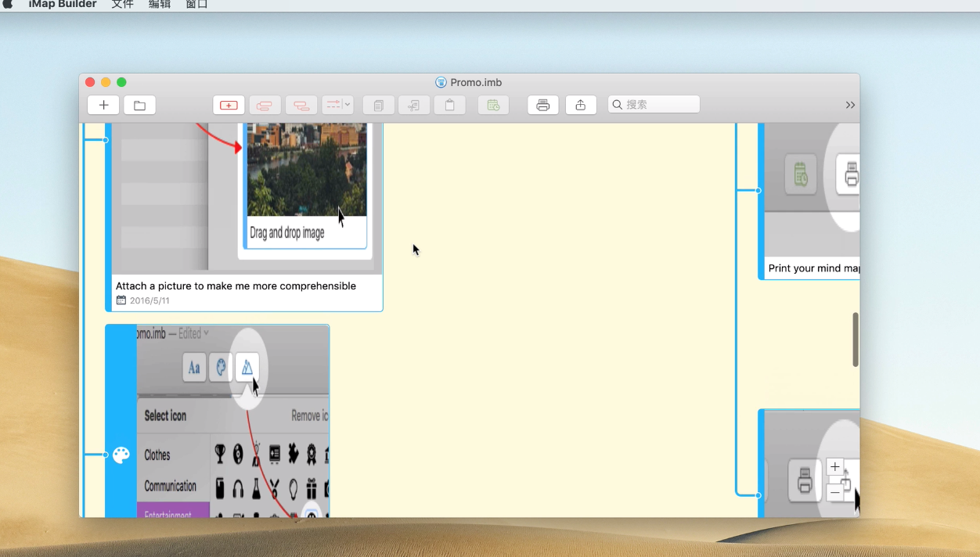Click the connector dot left of palette node
The image size is (980, 557).
tap(106, 455)
